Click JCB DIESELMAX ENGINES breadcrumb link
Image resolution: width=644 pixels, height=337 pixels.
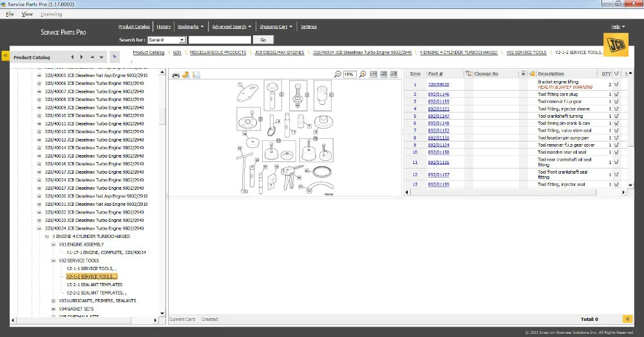point(279,53)
